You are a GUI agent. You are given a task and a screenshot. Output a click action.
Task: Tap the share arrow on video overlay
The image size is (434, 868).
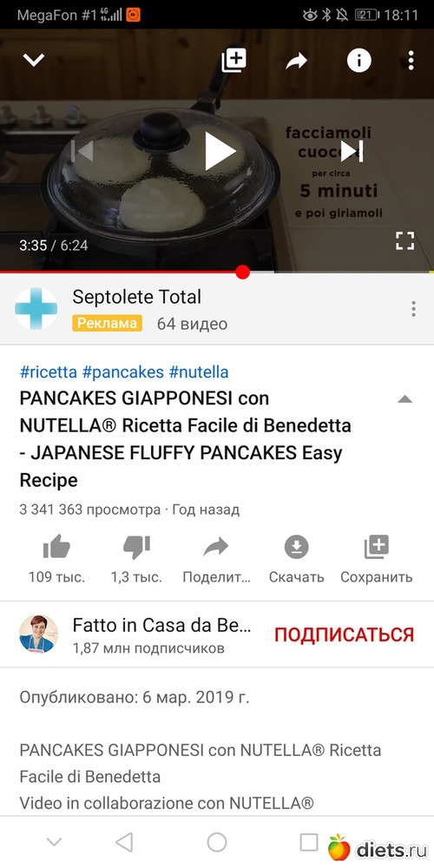[x=296, y=61]
